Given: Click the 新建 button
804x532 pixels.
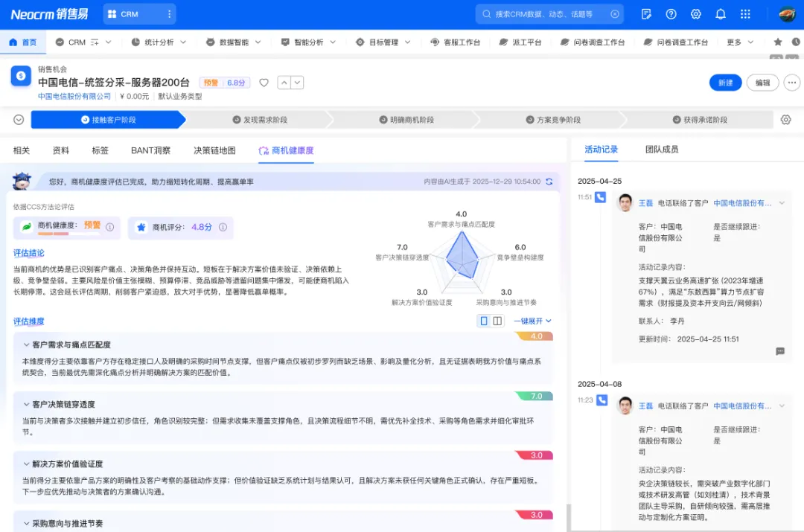Looking at the screenshot, I should (x=725, y=83).
